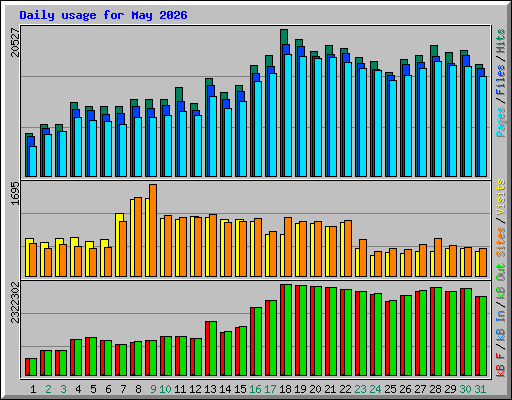Click the 'Pages' legend label
This screenshot has width=512, height=400.
tap(501, 122)
